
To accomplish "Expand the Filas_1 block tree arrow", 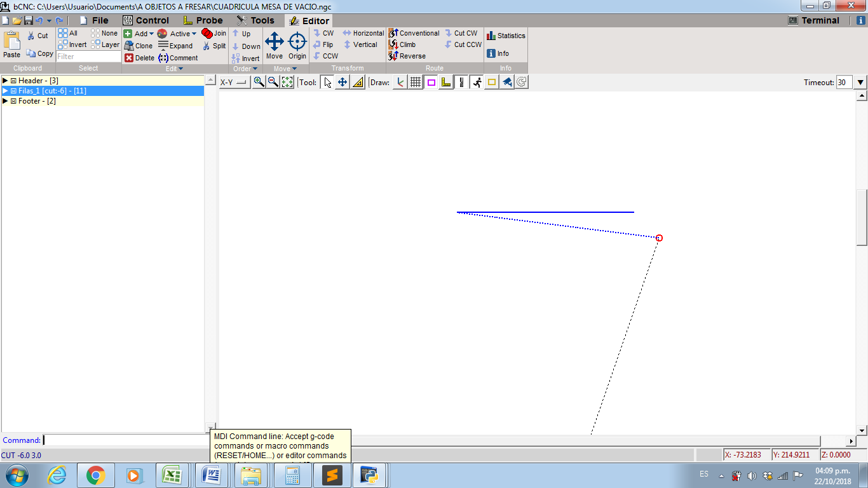I will click(x=5, y=91).
